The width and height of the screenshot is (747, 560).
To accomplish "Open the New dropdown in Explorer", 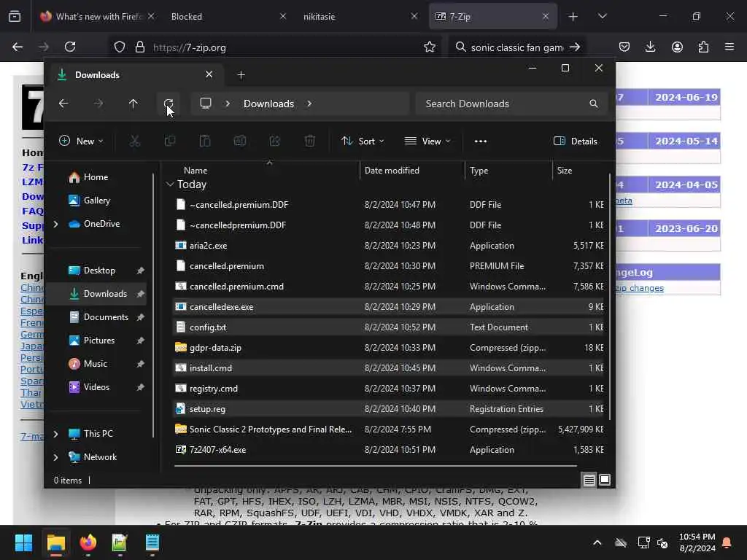I will (x=80, y=141).
